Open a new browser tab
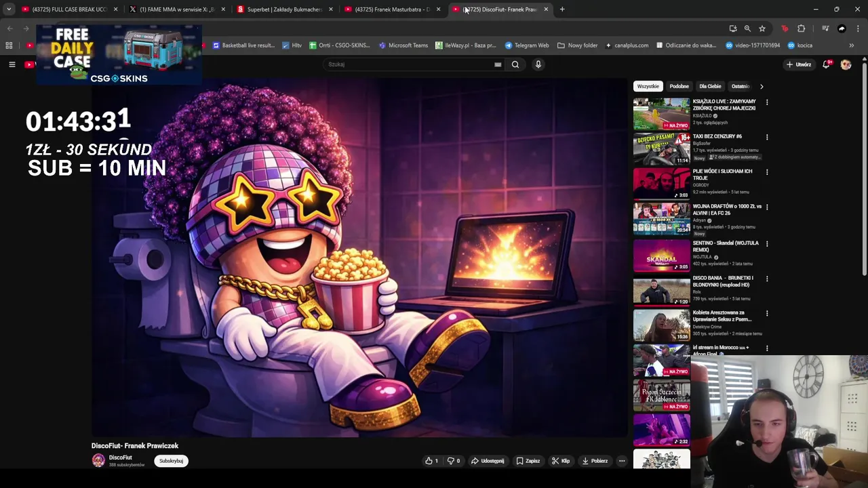The width and height of the screenshot is (868, 488). point(562,9)
